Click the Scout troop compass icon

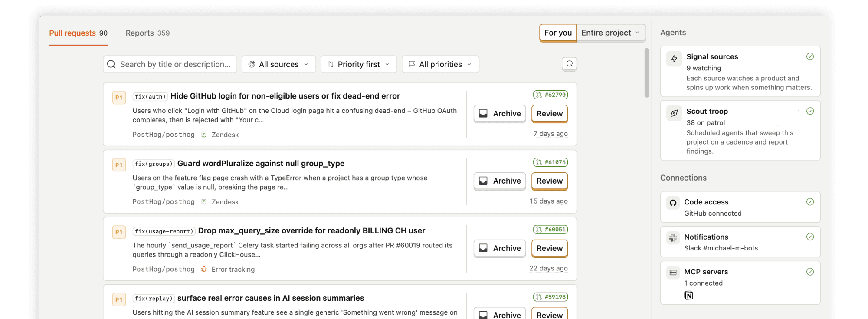pyautogui.click(x=674, y=113)
